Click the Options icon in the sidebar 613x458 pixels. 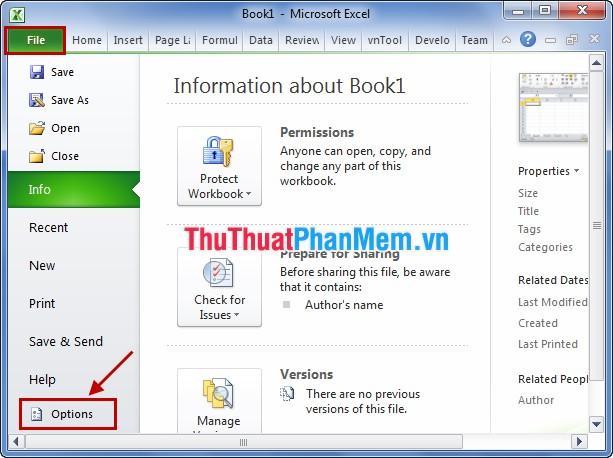(36, 414)
